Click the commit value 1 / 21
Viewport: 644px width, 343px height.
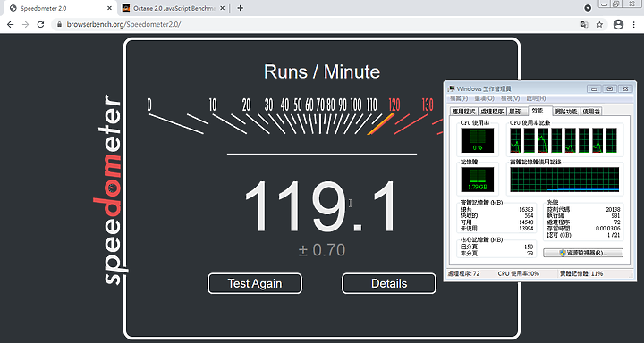[x=614, y=234]
